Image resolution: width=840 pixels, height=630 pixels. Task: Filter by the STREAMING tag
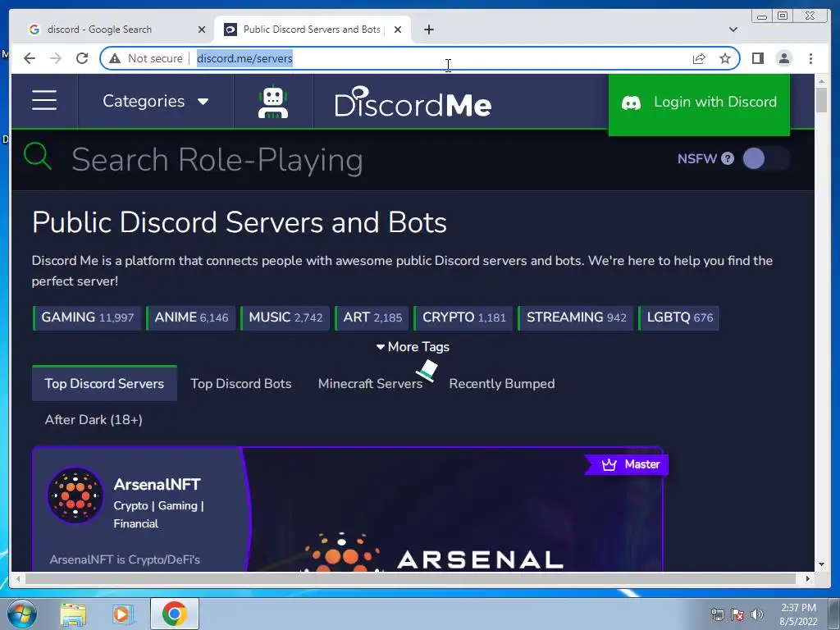(576, 317)
